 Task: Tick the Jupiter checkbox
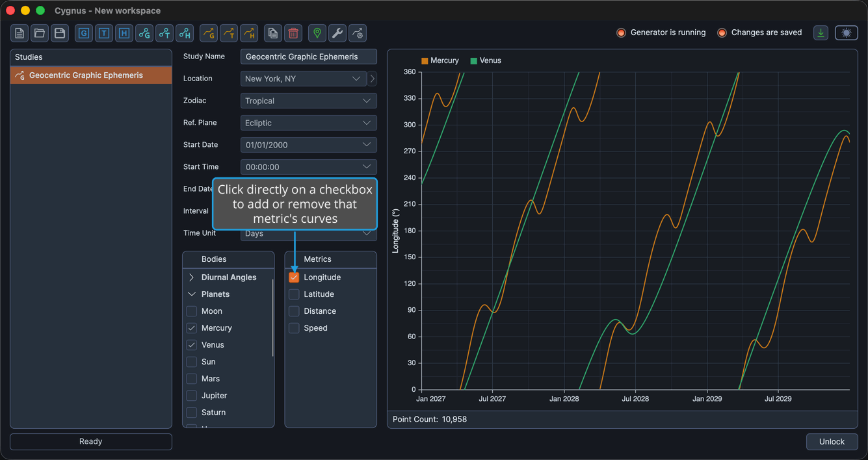[192, 396]
